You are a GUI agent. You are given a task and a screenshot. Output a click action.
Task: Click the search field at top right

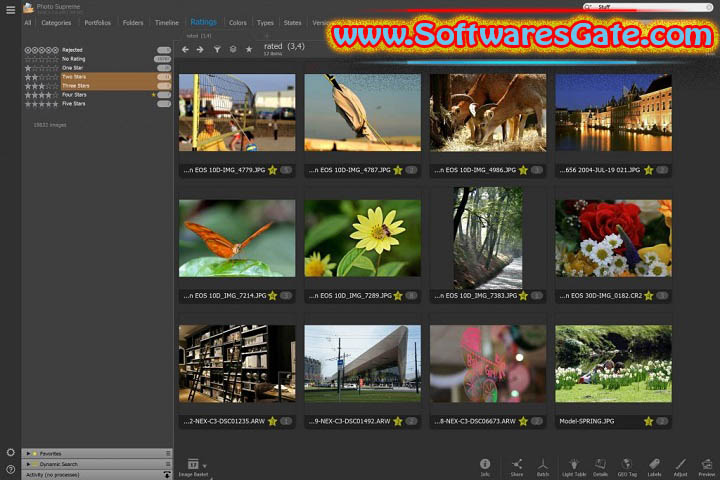pos(647,7)
